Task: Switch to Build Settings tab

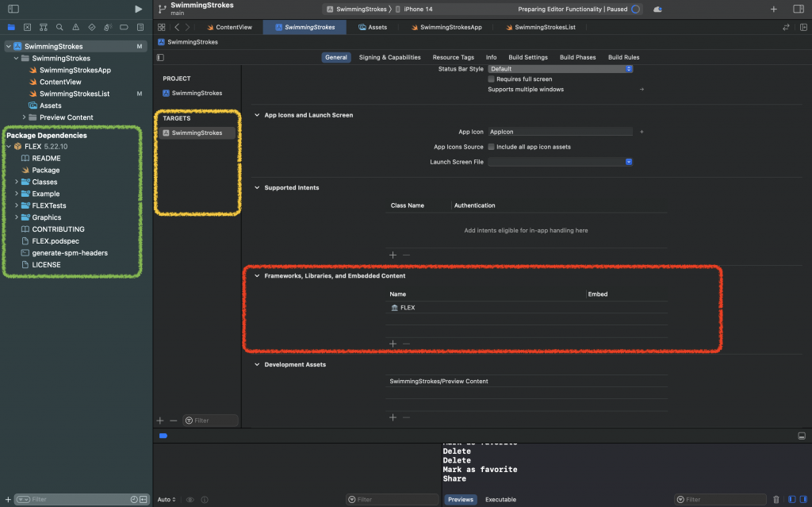Action: pos(527,58)
